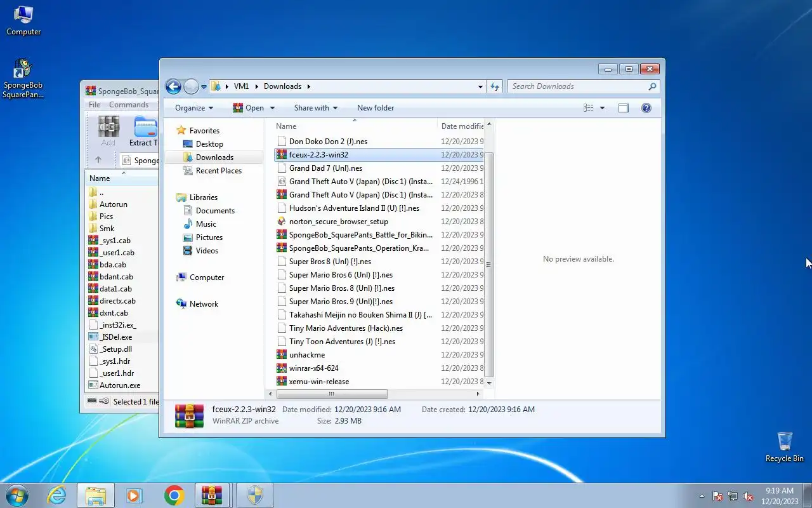Screen dimensions: 812x508
Task: Select Recent Places in the navigation pane
Action: click(x=219, y=171)
